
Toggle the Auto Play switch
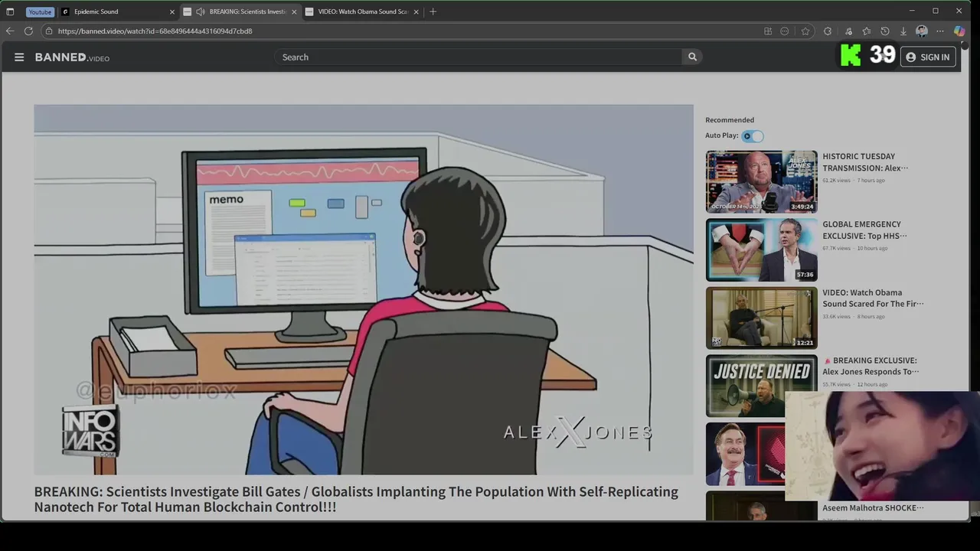point(753,136)
